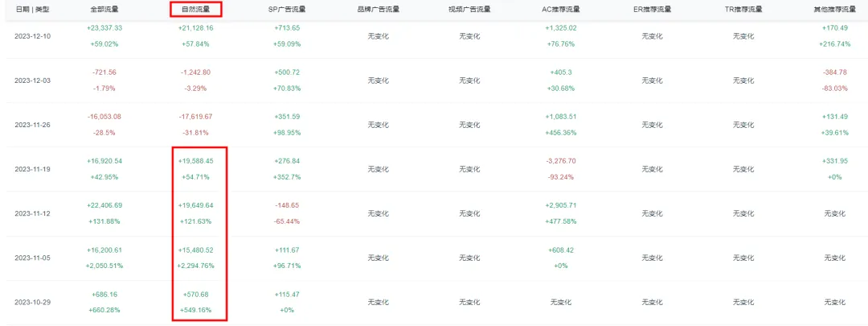Click the +16,200.61 total traffic value
Viewport: 868px width, 326px height.
(104, 250)
